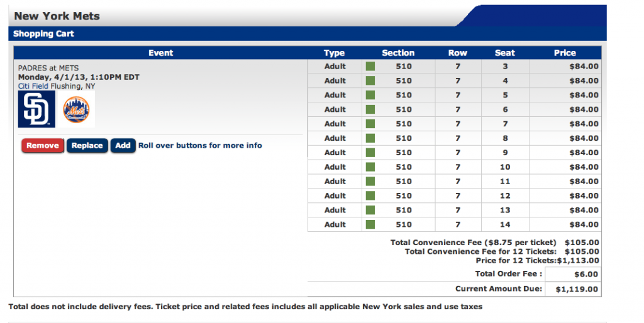644x323 pixels.
Task: Click green section swatch for seat 9
Action: pyautogui.click(x=370, y=153)
